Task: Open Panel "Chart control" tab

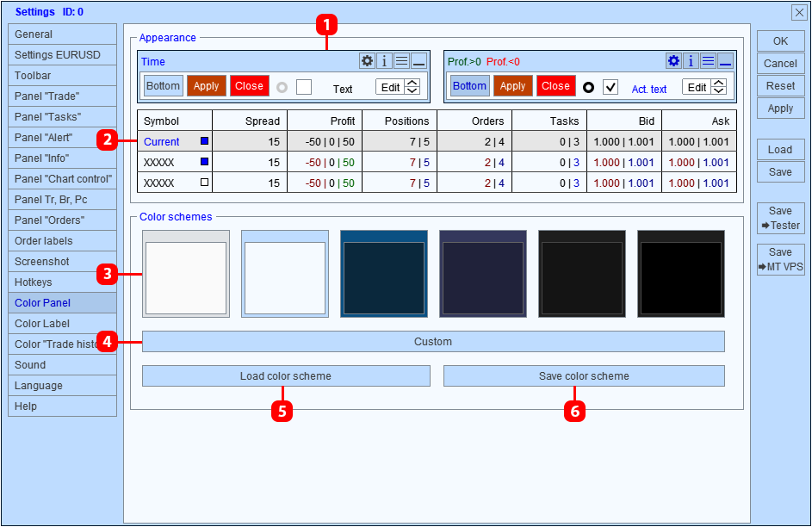Action: point(62,179)
